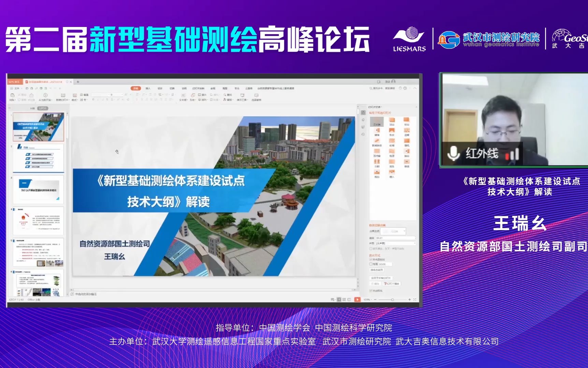This screenshot has height=368, width=588.
Task: Select the 梳理 comb transition
Action: pos(392,153)
